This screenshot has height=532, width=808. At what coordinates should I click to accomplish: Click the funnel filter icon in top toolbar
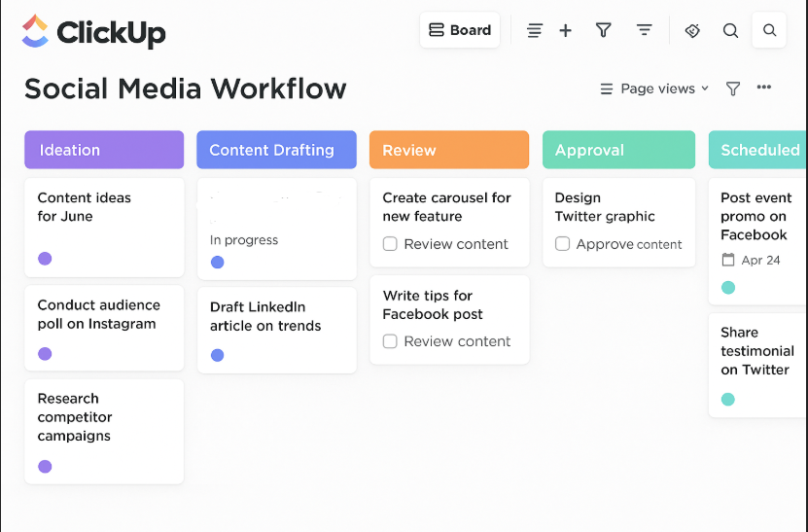[x=604, y=31]
